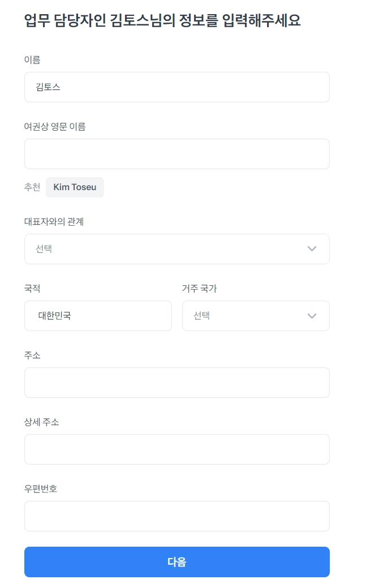Click the 거주 국가 label text
This screenshot has width=366, height=588.
tap(199, 289)
